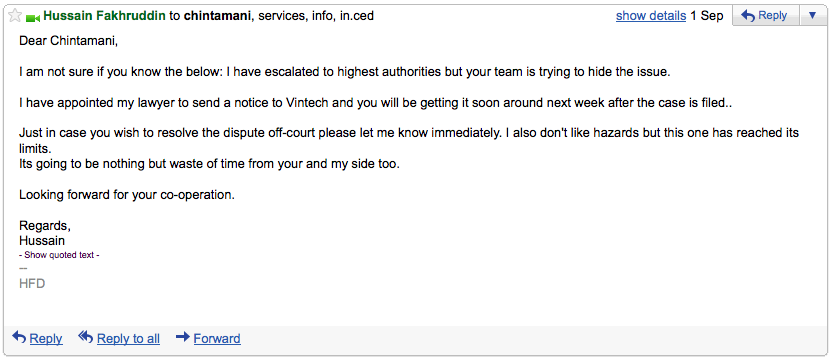Viewport: 833px width, 362px height.
Task: Click the bottom Reply link
Action: [x=46, y=339]
